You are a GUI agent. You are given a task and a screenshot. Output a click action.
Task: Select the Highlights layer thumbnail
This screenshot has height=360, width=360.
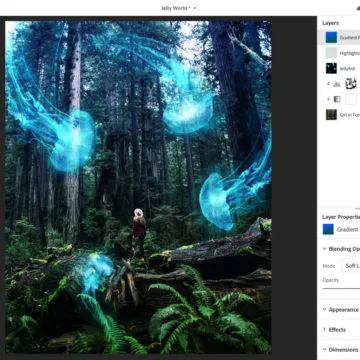[x=331, y=53]
